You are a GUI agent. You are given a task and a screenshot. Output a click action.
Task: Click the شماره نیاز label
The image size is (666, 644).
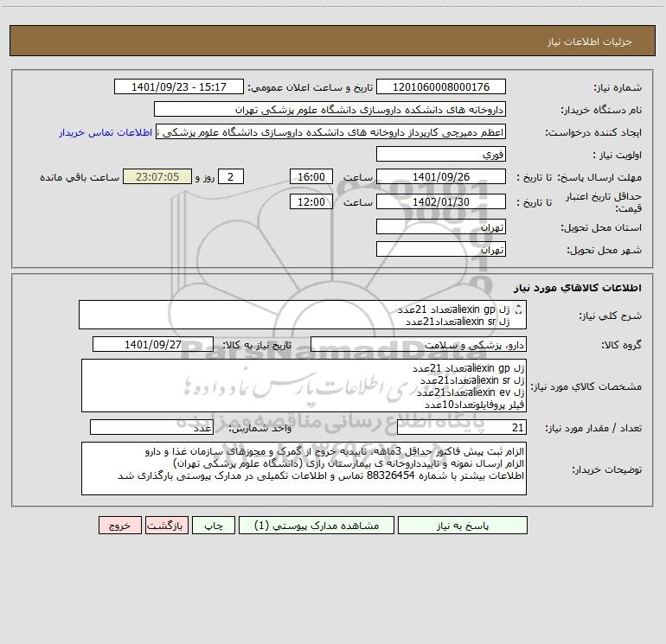[x=618, y=88]
